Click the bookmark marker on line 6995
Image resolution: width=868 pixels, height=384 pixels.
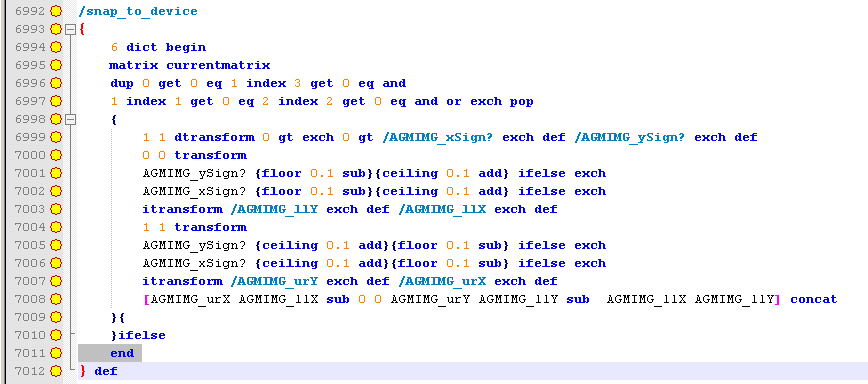[x=56, y=65]
